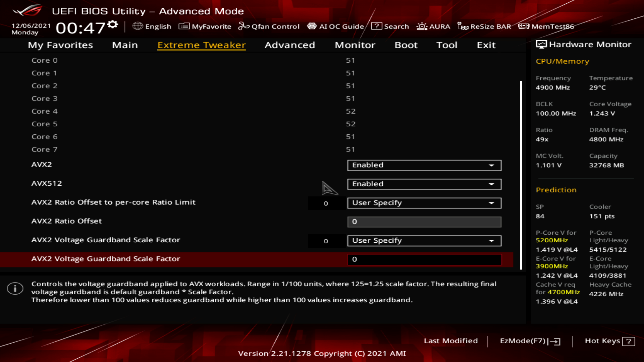644x362 pixels.
Task: Toggle ReSize BAR icon
Action: (463, 26)
